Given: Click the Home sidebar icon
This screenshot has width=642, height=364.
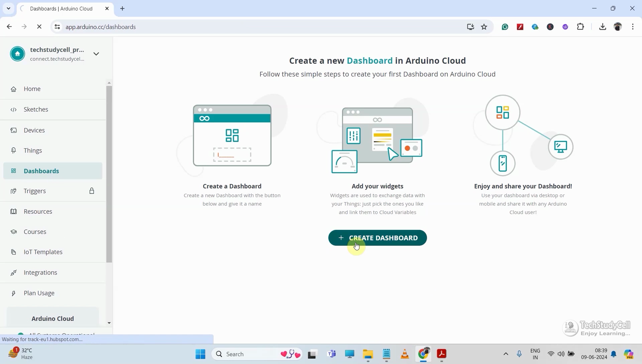Looking at the screenshot, I should [x=13, y=88].
